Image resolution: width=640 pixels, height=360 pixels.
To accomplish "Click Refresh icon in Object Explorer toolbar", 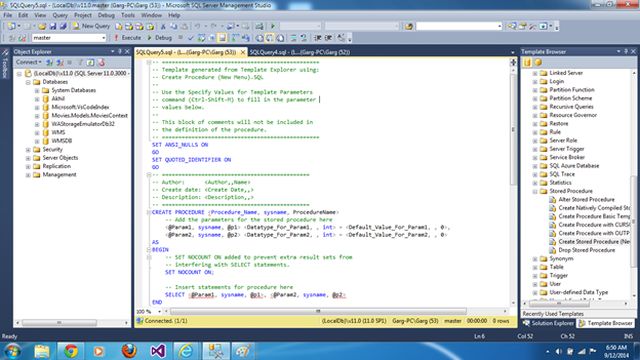I will (91, 62).
